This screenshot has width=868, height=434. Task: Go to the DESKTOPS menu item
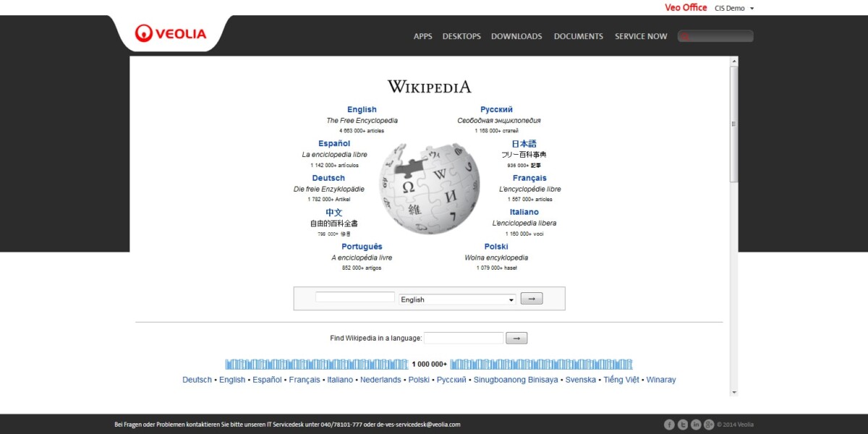[461, 36]
